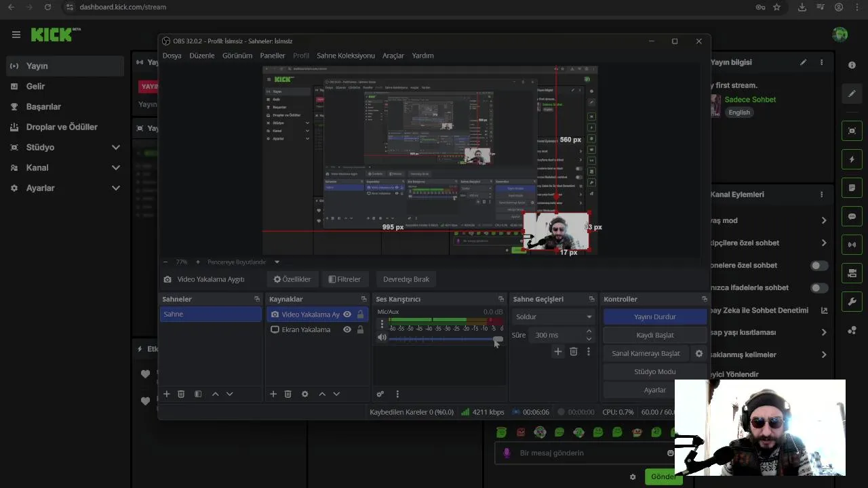The height and width of the screenshot is (488, 868).
Task: Open the Soldur transition dropdown
Action: click(553, 317)
